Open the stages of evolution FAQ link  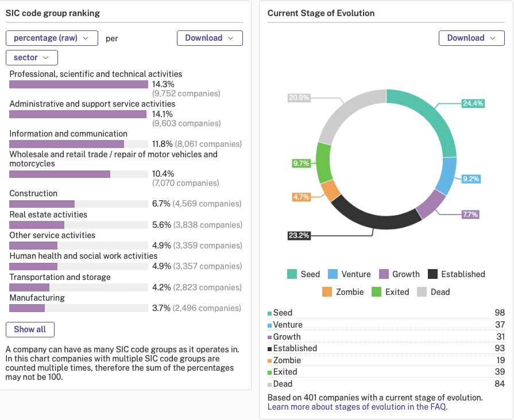(357, 407)
